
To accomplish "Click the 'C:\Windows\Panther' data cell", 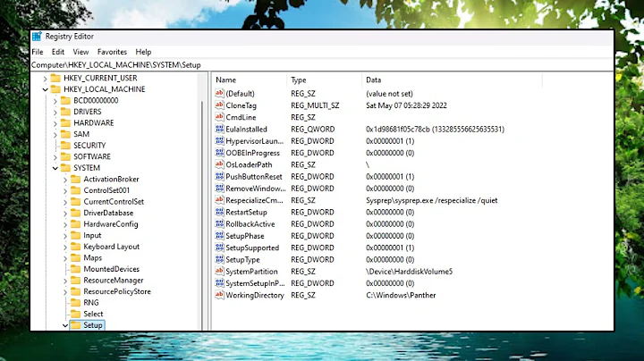I will [401, 295].
